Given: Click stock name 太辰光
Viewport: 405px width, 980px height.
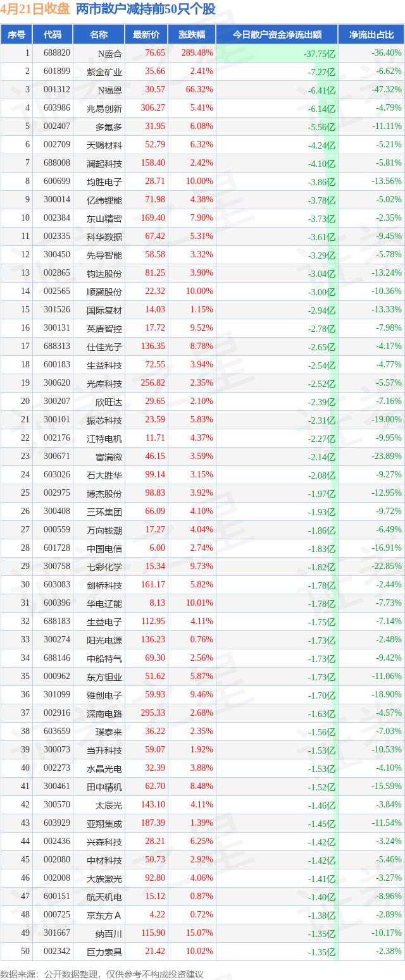Looking at the screenshot, I should point(109,805).
